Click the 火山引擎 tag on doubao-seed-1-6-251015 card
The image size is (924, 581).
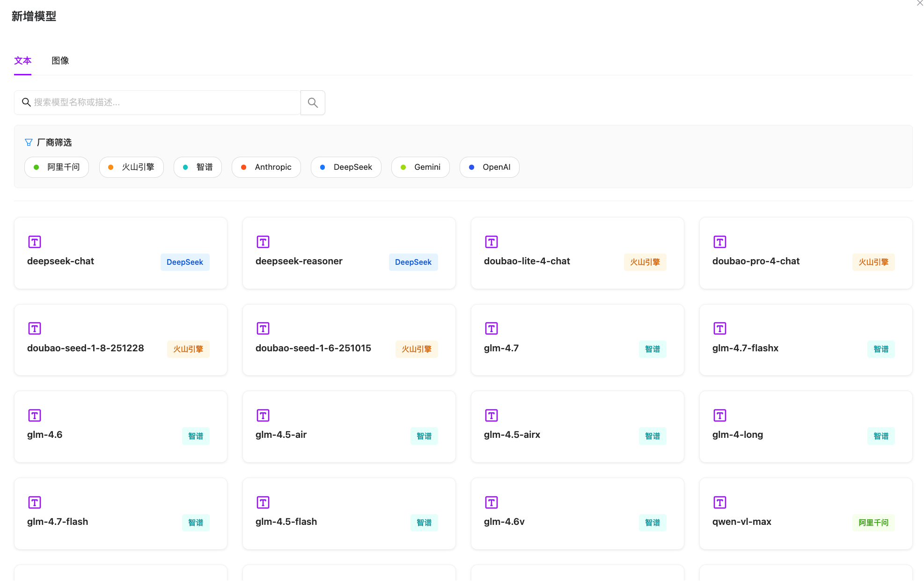click(417, 349)
